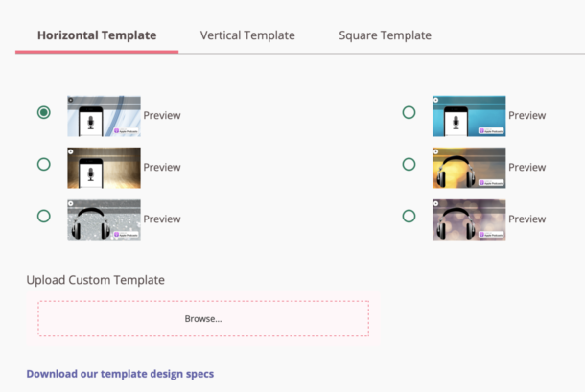The width and height of the screenshot is (585, 392).
Task: Choose radio button for purple bokeh headphones template
Action: click(x=409, y=217)
